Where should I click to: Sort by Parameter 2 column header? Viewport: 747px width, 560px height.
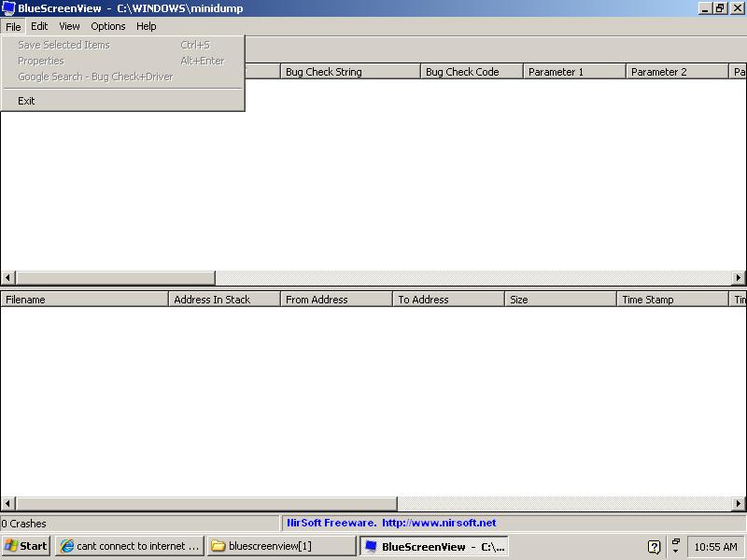coord(676,72)
